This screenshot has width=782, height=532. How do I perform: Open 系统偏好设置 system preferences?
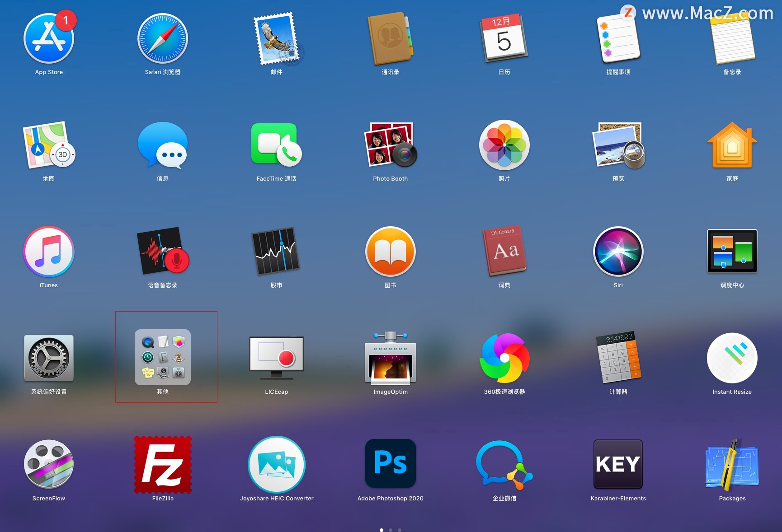coord(49,358)
